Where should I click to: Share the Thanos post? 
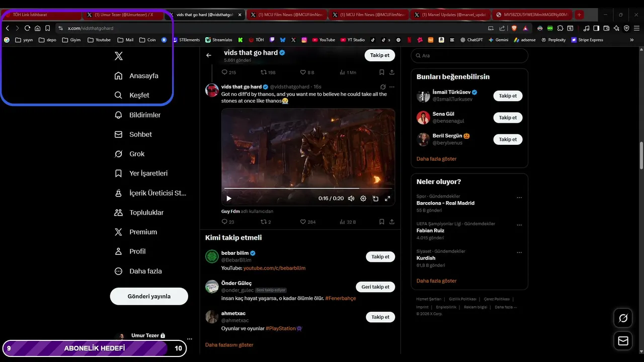coord(392,222)
